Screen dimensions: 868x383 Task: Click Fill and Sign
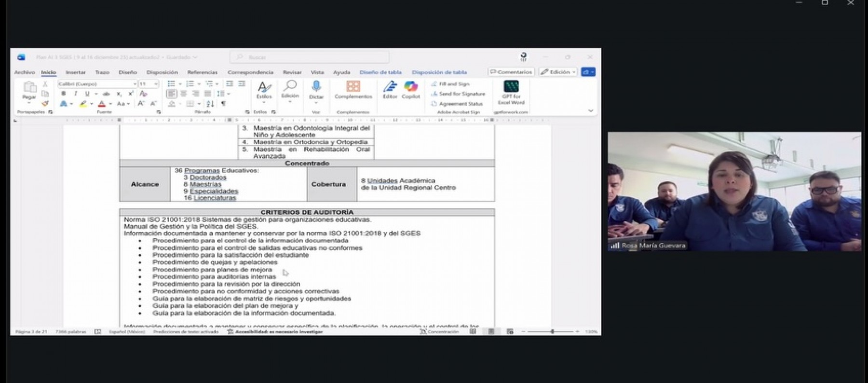click(450, 84)
